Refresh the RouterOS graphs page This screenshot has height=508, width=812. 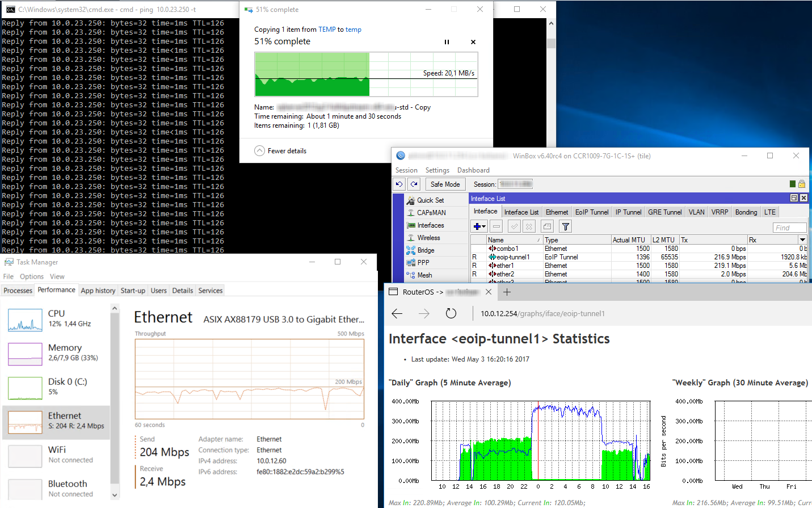(x=451, y=313)
